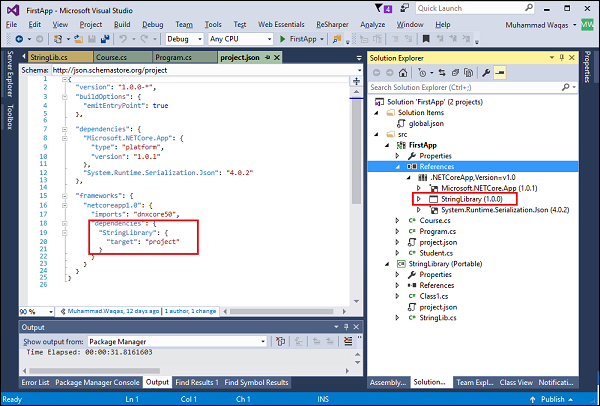Viewport: 600px width, 406px height.
Task: Open the Find Results 1 tab
Action: coord(197,382)
